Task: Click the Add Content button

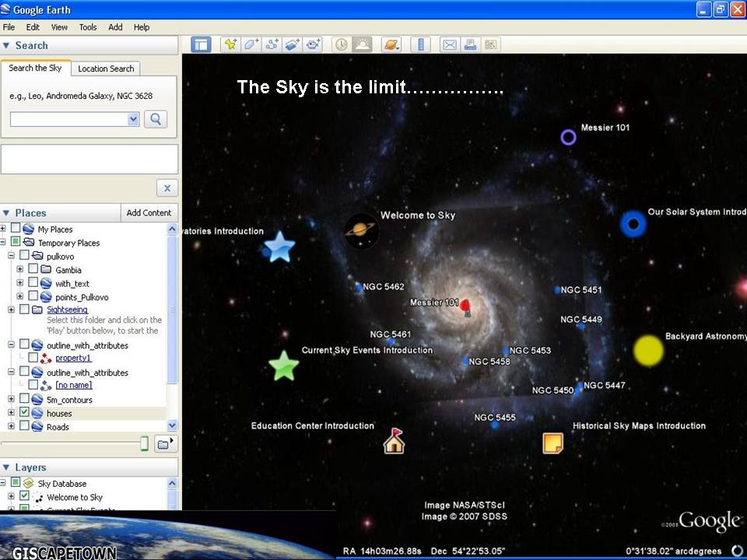Action: pyautogui.click(x=149, y=213)
